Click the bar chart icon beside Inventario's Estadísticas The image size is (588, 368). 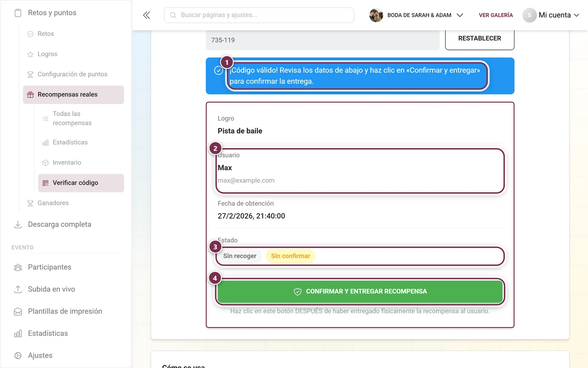point(45,143)
